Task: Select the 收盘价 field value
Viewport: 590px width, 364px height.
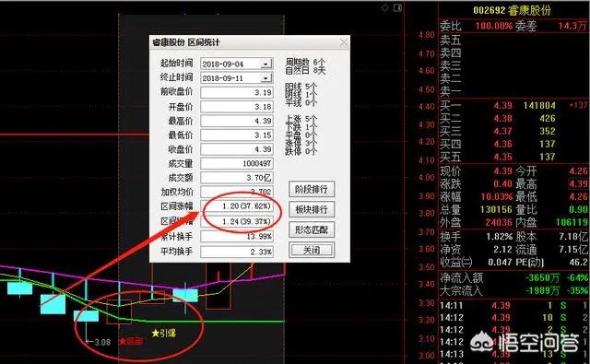Action: coord(237,149)
